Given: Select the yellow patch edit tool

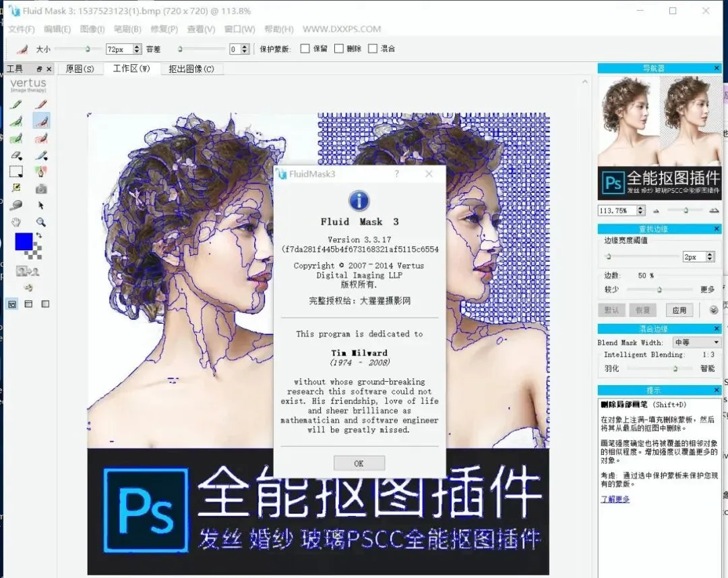Looking at the screenshot, I should (x=16, y=188).
